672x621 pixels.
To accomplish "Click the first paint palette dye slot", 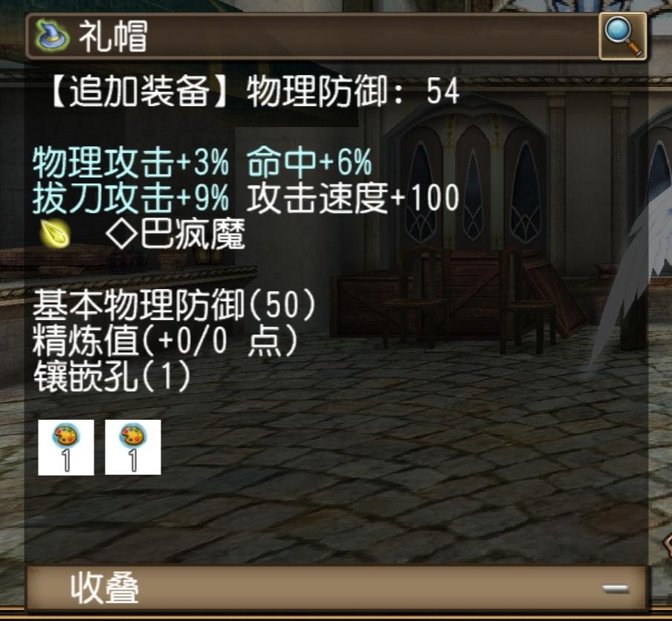I will 66,447.
